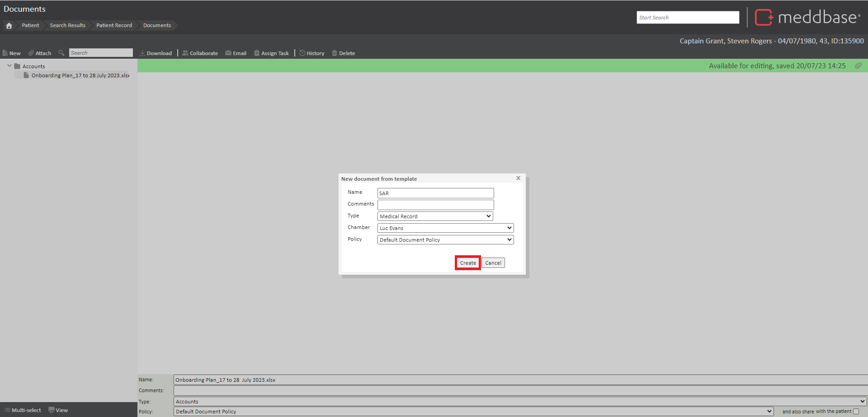Go to Search Results breadcrumb
868x417 pixels.
[x=68, y=25]
